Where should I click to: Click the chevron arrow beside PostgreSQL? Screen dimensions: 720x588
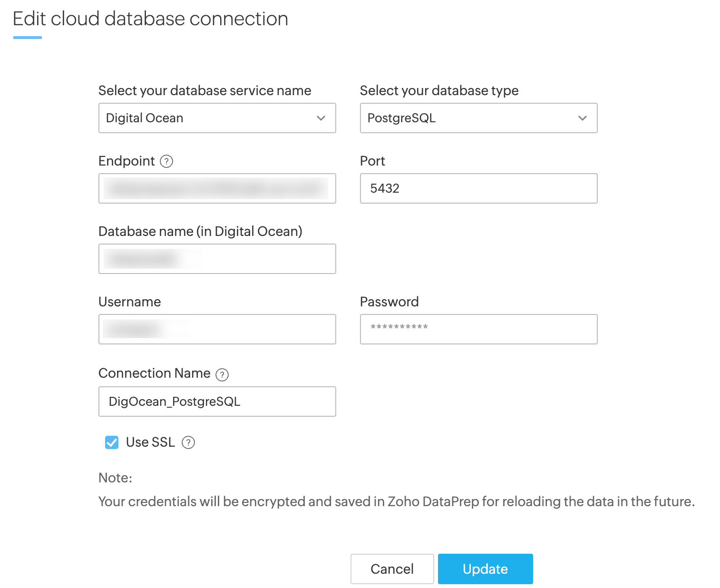point(583,118)
